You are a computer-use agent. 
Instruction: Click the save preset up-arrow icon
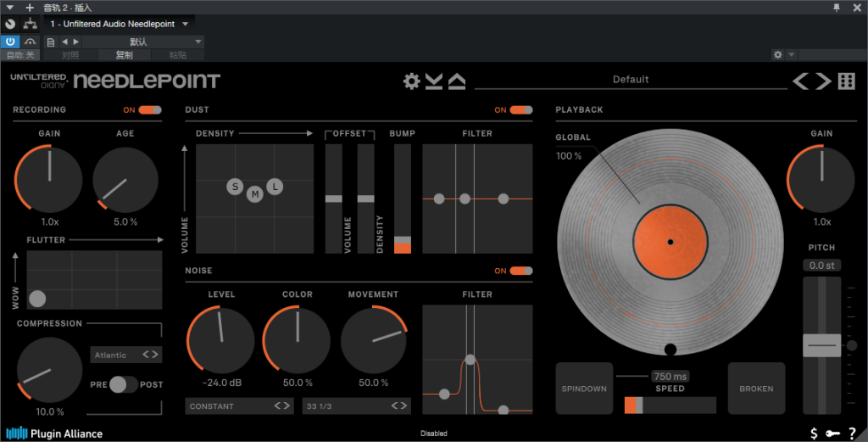(x=457, y=81)
